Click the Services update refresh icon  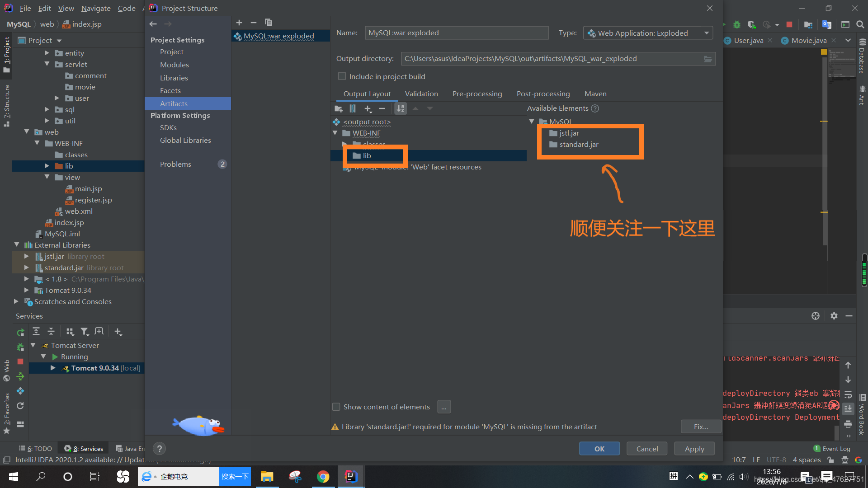point(20,406)
